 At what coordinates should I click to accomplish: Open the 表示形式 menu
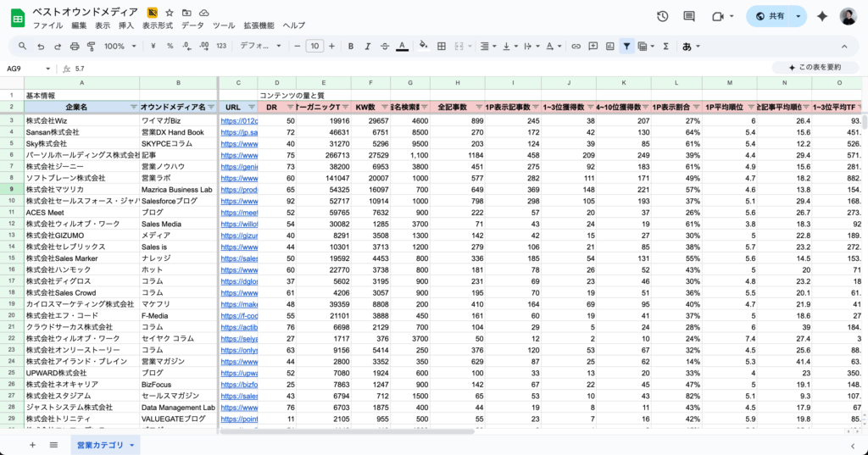157,25
